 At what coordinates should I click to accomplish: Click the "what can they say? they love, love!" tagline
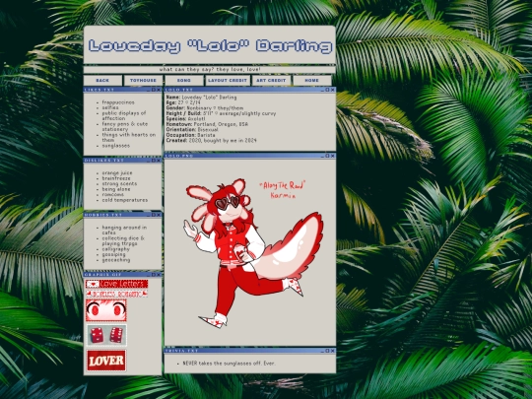tap(210, 70)
